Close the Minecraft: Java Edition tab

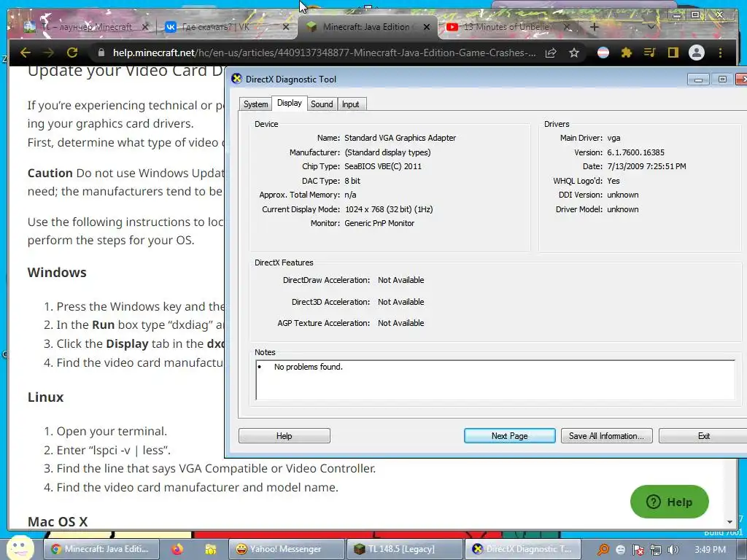pyautogui.click(x=427, y=27)
